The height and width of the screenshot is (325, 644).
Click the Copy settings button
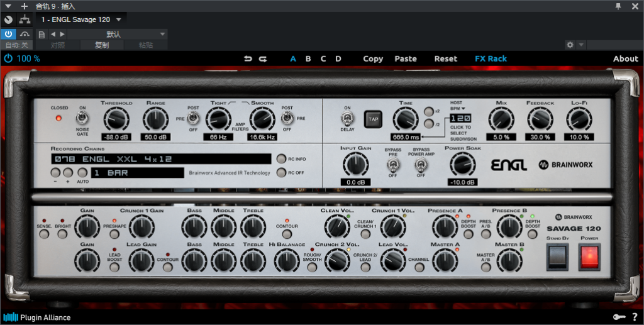click(373, 58)
